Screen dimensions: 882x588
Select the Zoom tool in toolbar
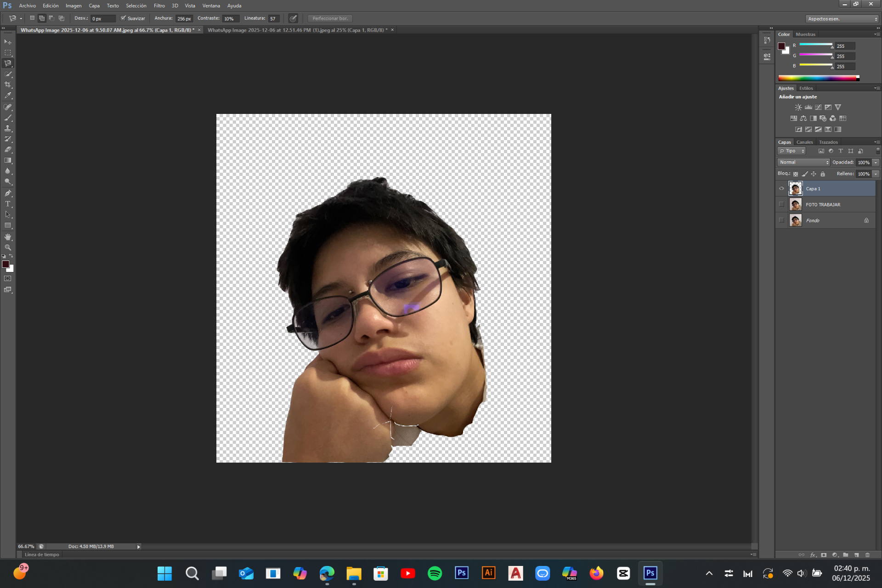[x=8, y=248]
